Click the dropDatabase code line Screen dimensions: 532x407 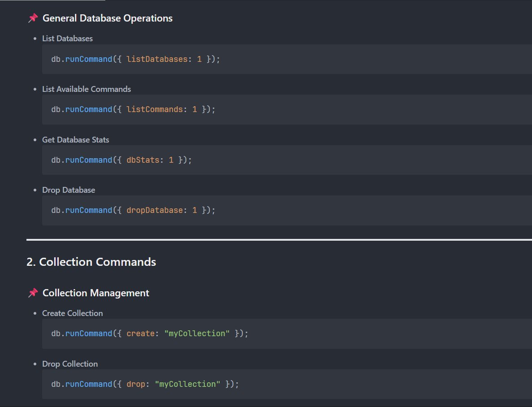134,210
